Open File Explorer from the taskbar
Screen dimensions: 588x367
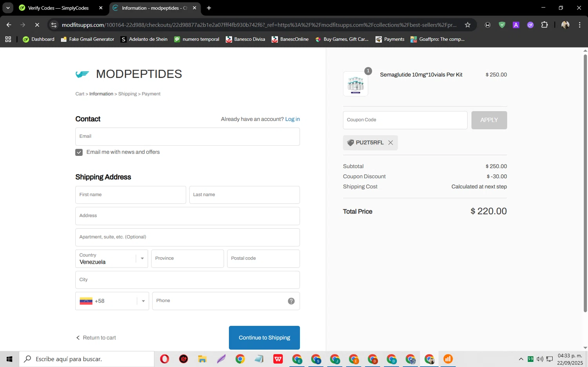[202, 359]
